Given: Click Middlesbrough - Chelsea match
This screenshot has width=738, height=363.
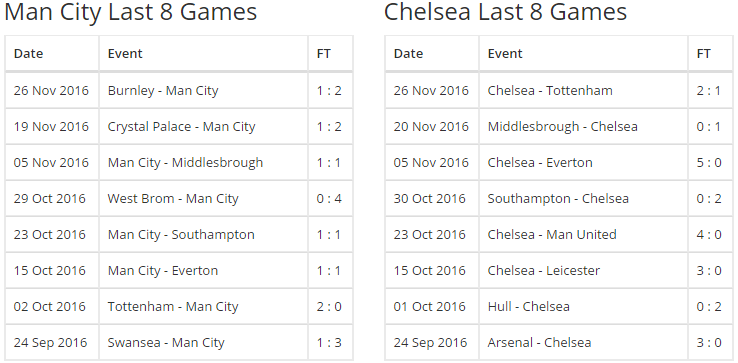Looking at the screenshot, I should pyautogui.click(x=562, y=127).
